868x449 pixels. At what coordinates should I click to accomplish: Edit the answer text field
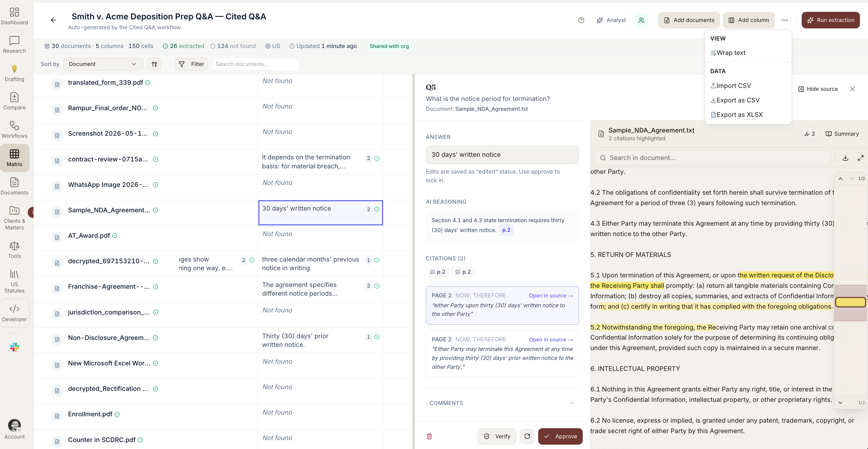502,154
